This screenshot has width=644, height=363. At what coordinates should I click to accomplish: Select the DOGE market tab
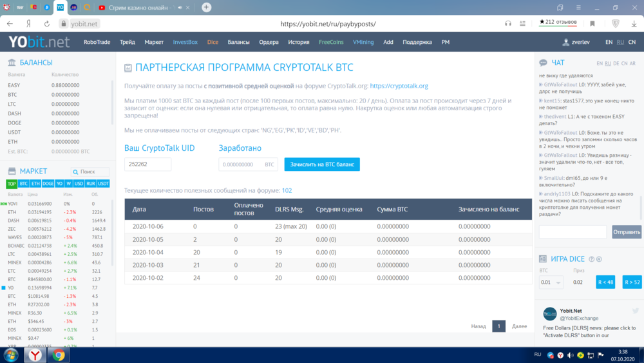[x=48, y=183]
